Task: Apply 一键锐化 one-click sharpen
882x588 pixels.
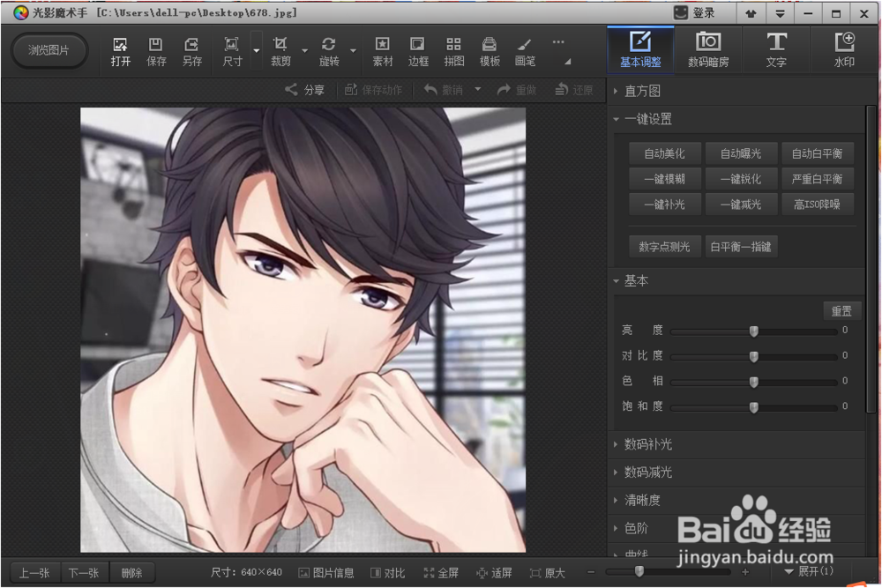Action: pos(742,179)
